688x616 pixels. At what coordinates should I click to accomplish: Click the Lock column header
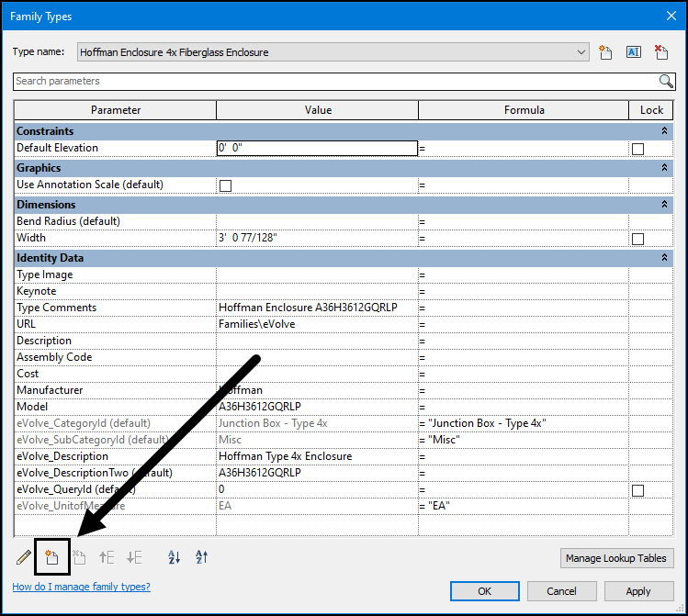click(x=651, y=110)
